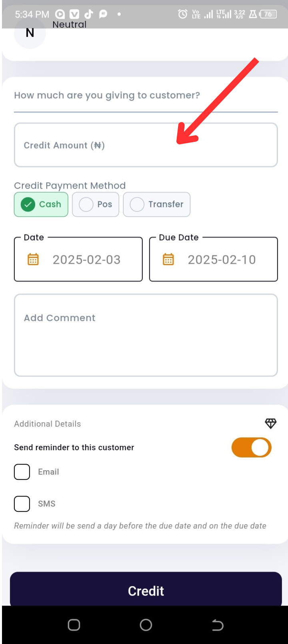This screenshot has height=644, width=288.
Task: Tap the customer avatar with letter N
Action: (x=30, y=33)
